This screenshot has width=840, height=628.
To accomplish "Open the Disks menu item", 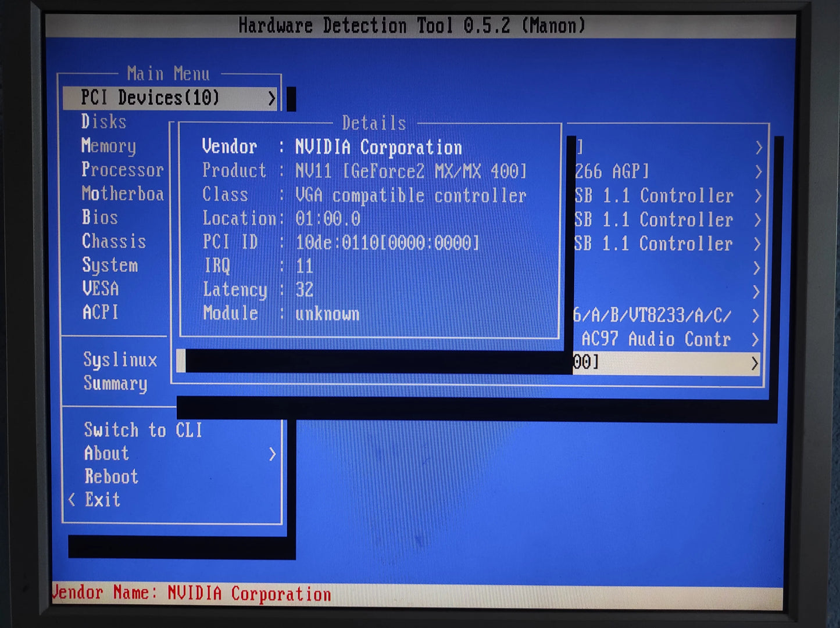I will coord(103,122).
